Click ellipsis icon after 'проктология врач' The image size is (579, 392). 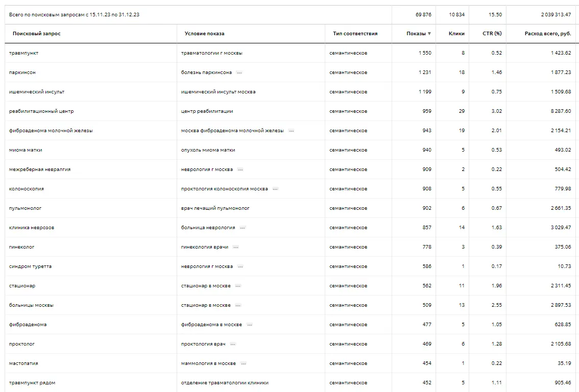click(233, 344)
